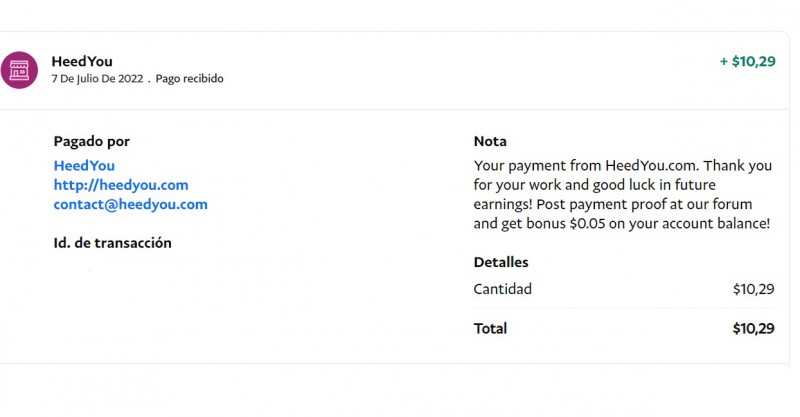Image resolution: width=800 pixels, height=417 pixels.
Task: Open the contact@heedyou.com email link
Action: (x=130, y=204)
